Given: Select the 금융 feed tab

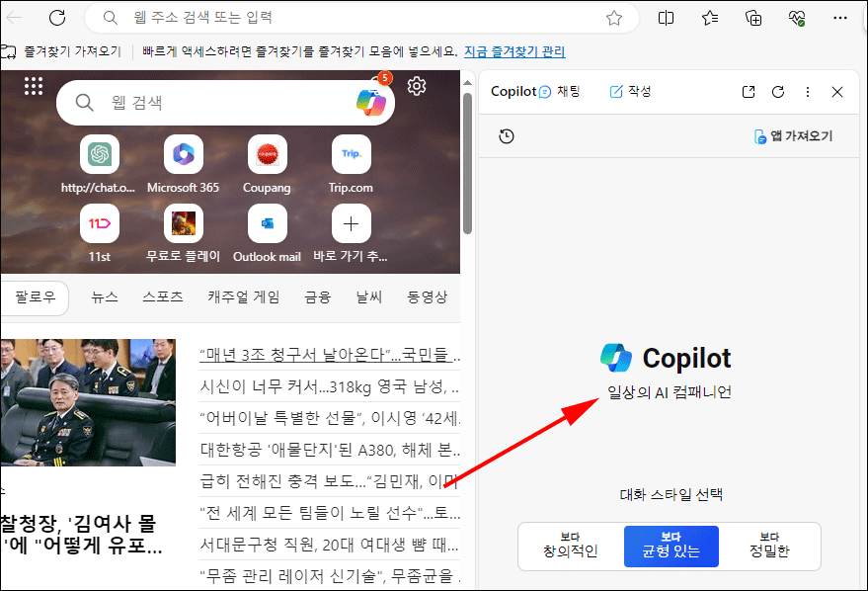Looking at the screenshot, I should click(x=318, y=297).
